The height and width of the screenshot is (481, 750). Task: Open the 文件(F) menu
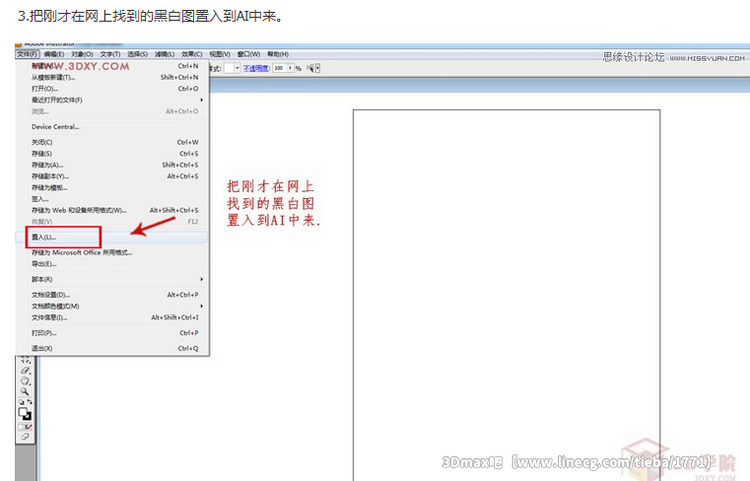pyautogui.click(x=27, y=54)
